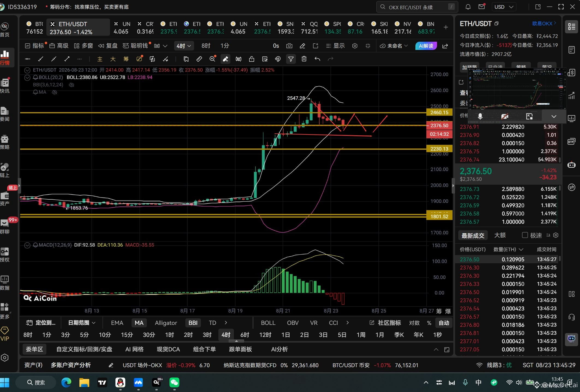Screen dimensions: 580x392
Task: Toggle visibility of the BBI indicator
Action: click(72, 85)
